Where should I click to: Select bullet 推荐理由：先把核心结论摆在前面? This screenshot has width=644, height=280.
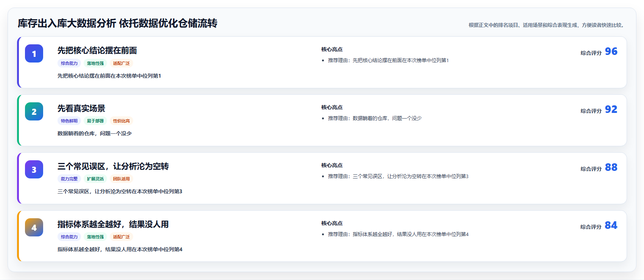tap(388, 60)
